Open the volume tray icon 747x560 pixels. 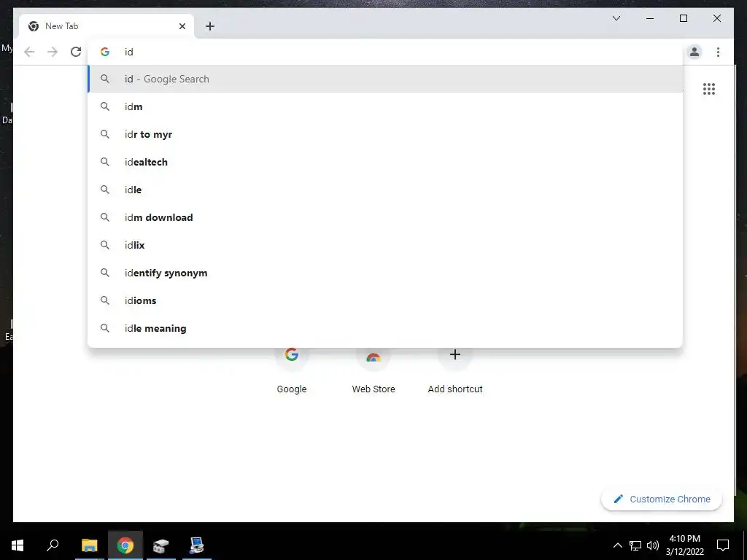tap(653, 545)
